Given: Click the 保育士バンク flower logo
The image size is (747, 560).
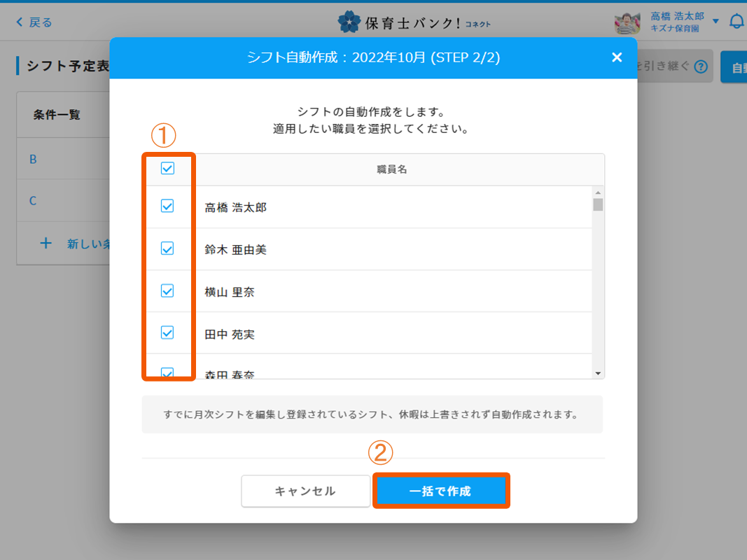Looking at the screenshot, I should point(348,22).
